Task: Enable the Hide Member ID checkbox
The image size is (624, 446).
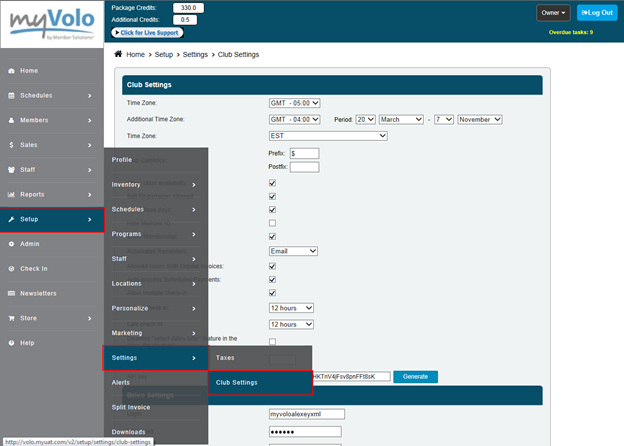Action: (273, 223)
